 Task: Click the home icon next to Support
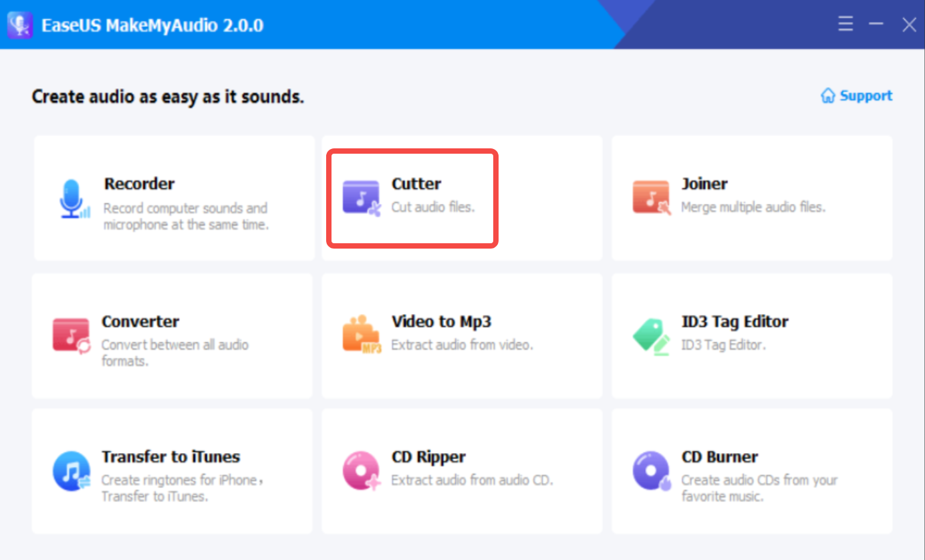(827, 96)
